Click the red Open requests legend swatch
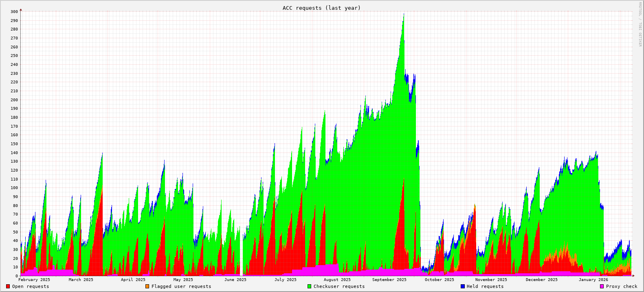The height and width of the screenshot is (292, 644). pyautogui.click(x=8, y=286)
